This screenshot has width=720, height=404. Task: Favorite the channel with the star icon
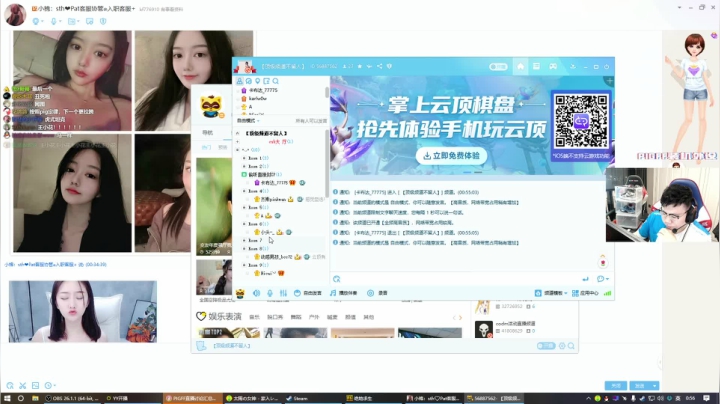360,66
